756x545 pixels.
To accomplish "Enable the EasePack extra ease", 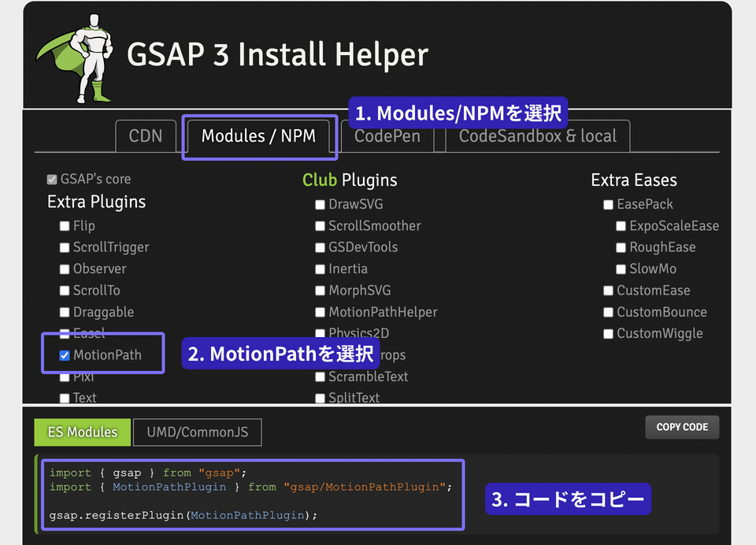I will [x=608, y=204].
